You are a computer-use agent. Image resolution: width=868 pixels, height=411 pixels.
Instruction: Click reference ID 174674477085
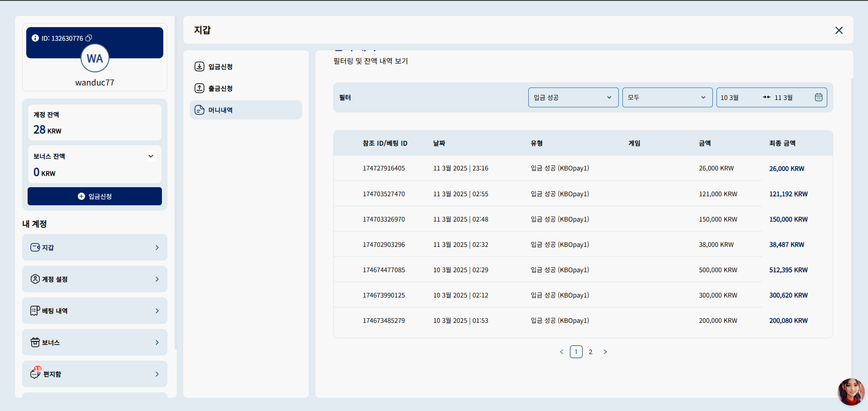(x=384, y=270)
